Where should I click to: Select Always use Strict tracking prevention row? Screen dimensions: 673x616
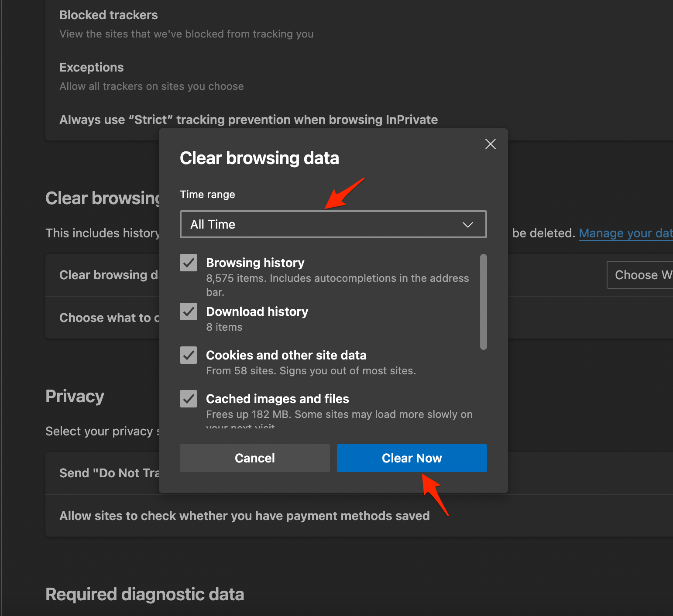tap(248, 120)
